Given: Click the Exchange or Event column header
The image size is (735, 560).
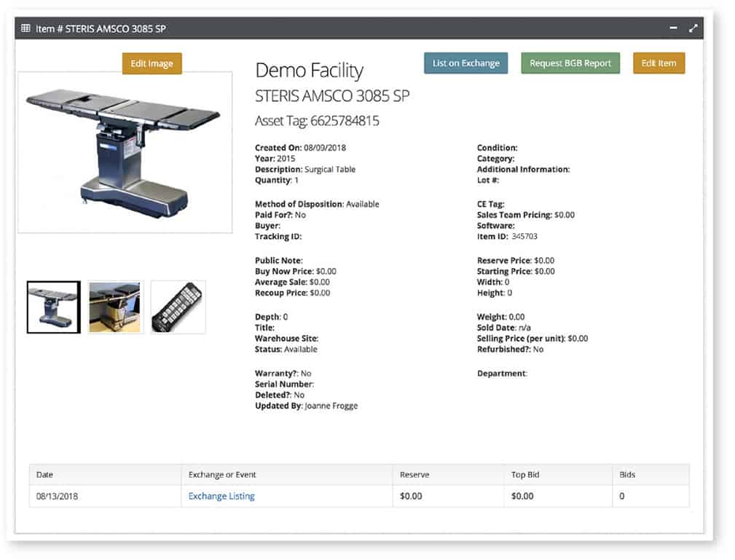Looking at the screenshot, I should click(x=287, y=475).
